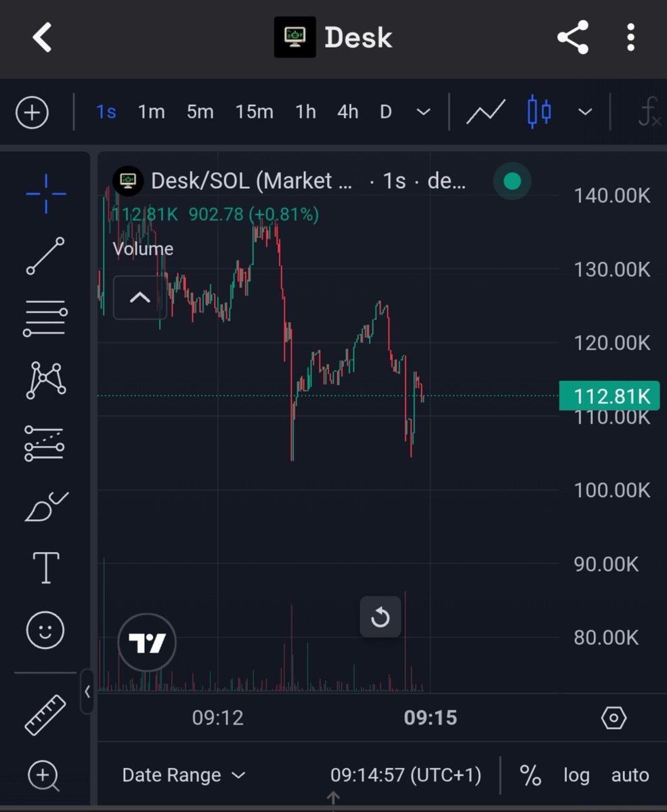This screenshot has width=667, height=812.
Task: Toggle percent scale mode
Action: (530, 775)
